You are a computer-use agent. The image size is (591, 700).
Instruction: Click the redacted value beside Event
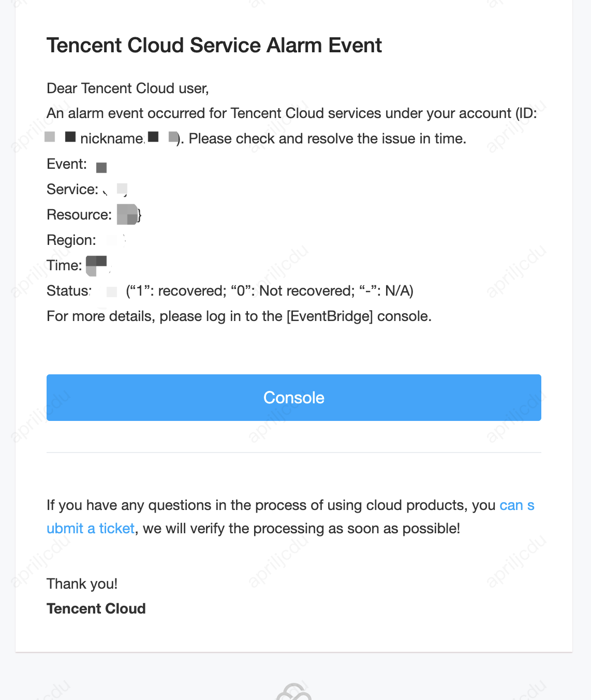pos(101,167)
